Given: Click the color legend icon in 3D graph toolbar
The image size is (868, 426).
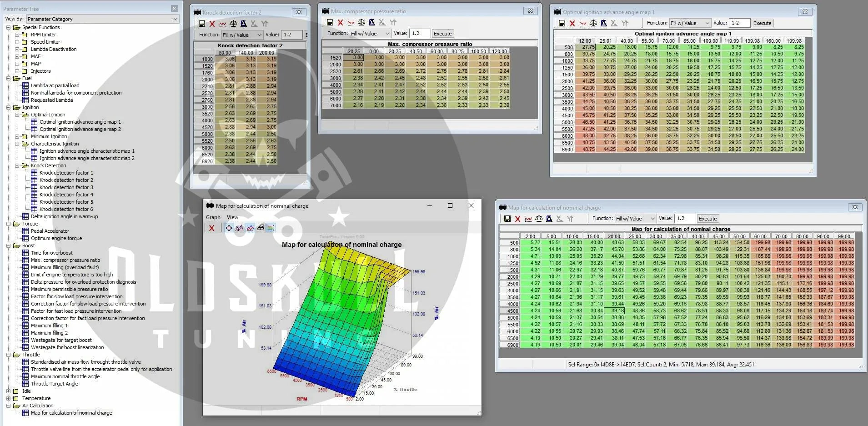Looking at the screenshot, I should [x=271, y=228].
